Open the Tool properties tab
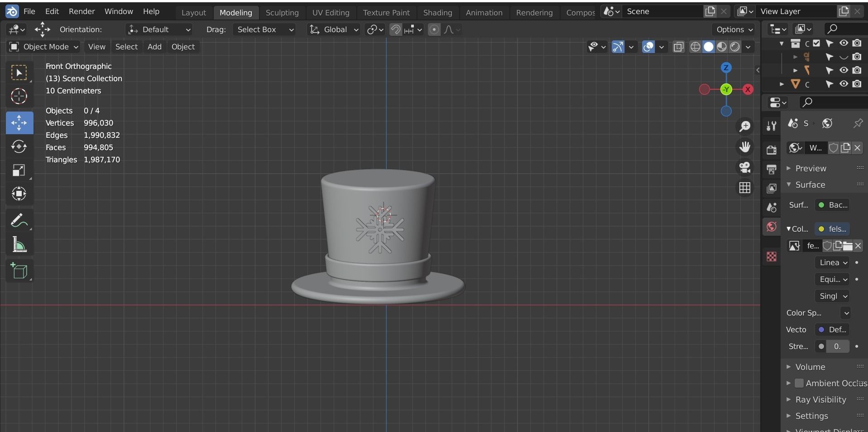Screen dimensions: 868x432 click(772, 126)
